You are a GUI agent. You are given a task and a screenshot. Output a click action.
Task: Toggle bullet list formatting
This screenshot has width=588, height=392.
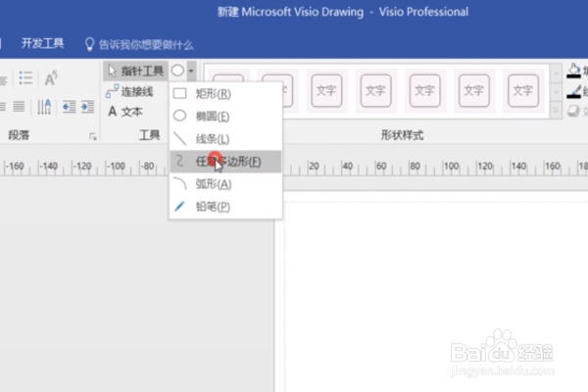coord(25,78)
